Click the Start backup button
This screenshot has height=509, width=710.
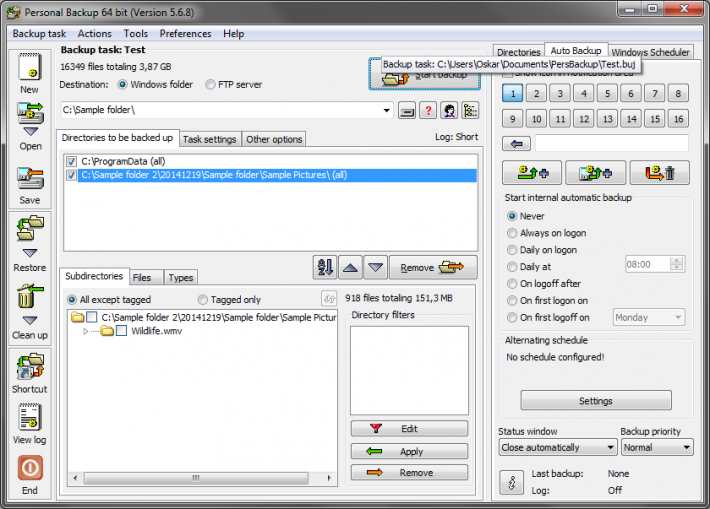(425, 74)
